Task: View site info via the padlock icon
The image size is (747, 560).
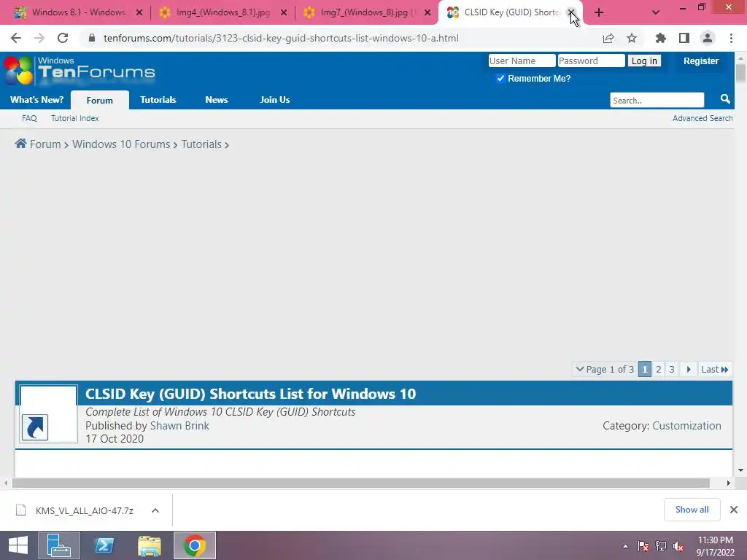Action: 92,38
